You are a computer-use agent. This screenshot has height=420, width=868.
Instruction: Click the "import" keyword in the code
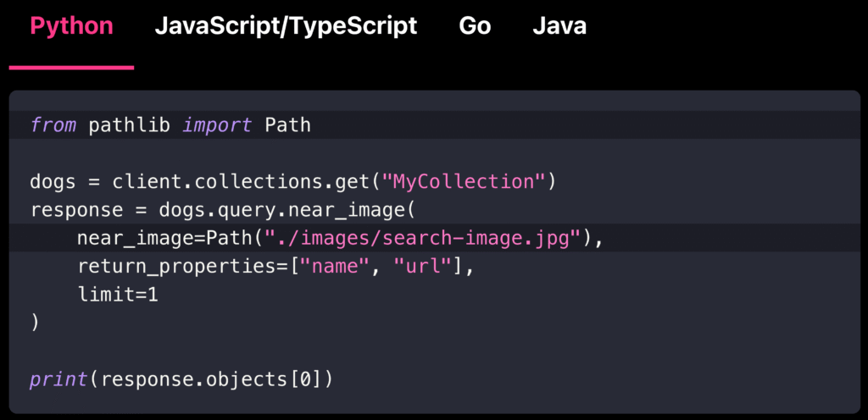[x=217, y=125]
